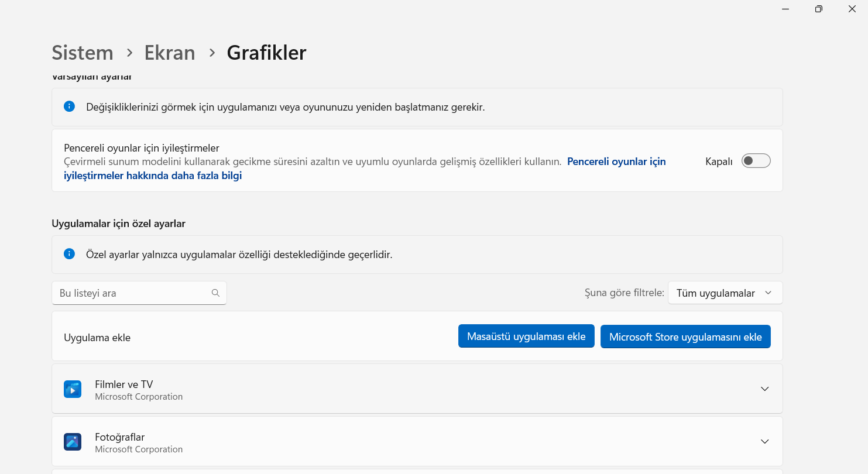
Task: Minimize the Settings window
Action: [x=785, y=9]
